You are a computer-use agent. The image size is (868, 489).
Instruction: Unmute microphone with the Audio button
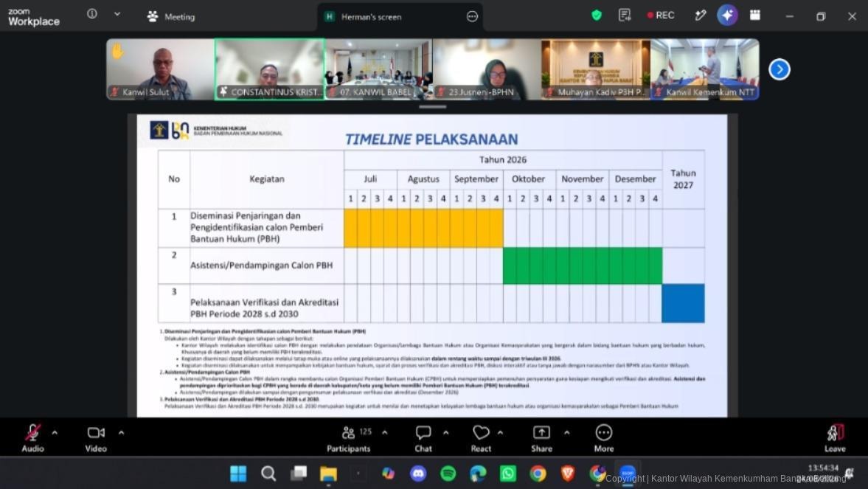coord(32,438)
